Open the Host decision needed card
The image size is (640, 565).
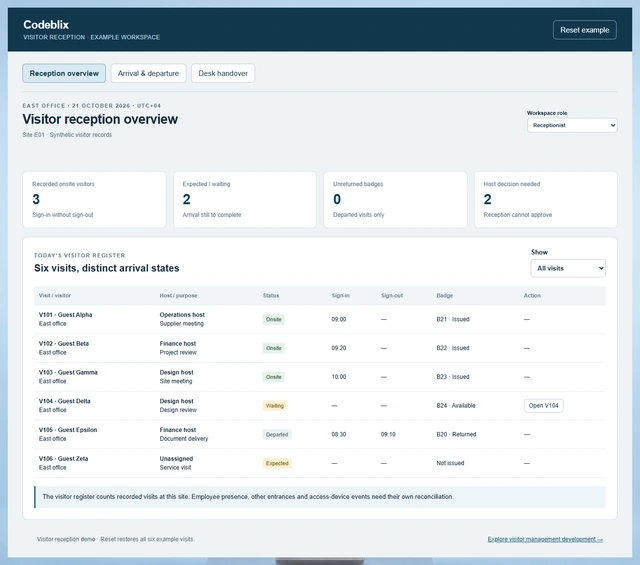(x=546, y=199)
